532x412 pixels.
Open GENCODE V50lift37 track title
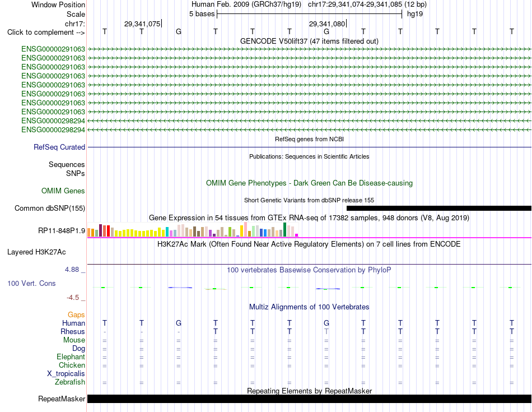[309, 41]
